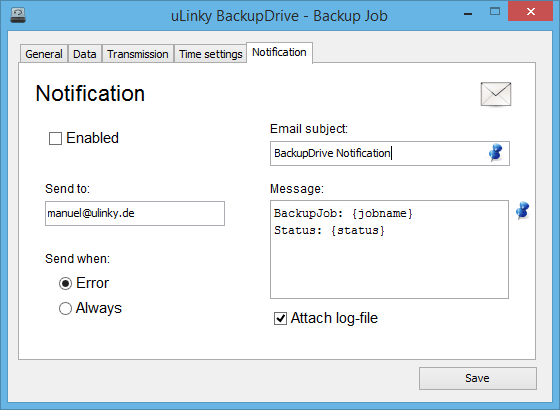Click the BackupDrive app icon in title bar
This screenshot has width=560, height=410.
pyautogui.click(x=18, y=15)
